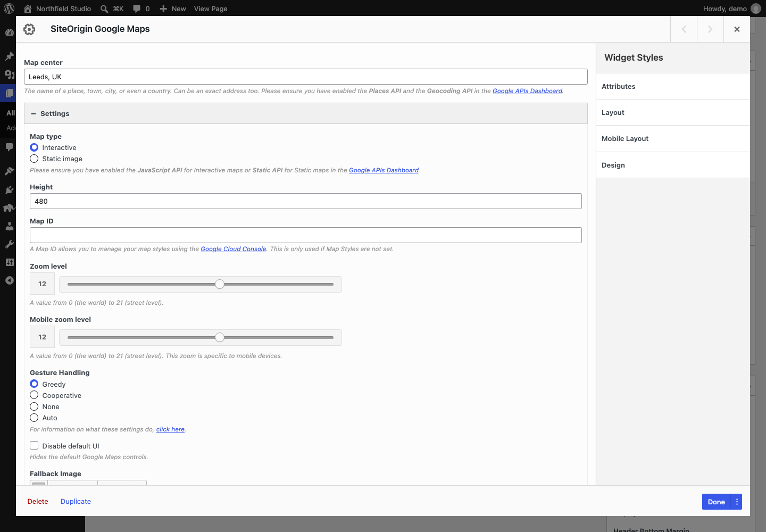Viewport: 766px width, 532px height.
Task: Open the Google Cloud Console link
Action: pos(233,249)
